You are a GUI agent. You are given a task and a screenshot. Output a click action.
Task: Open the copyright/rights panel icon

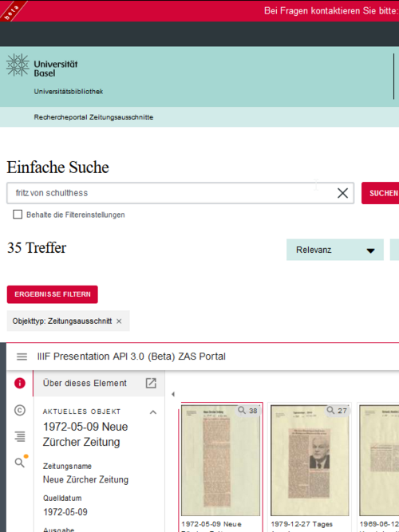tap(20, 410)
